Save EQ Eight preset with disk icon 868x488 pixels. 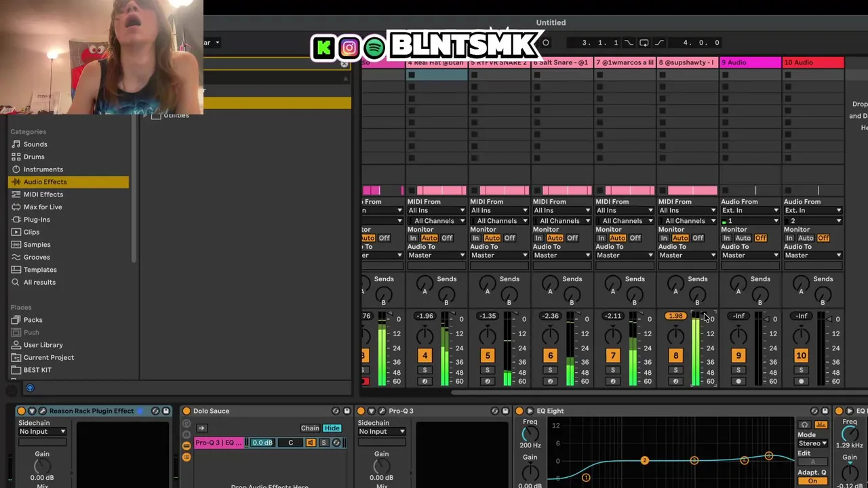click(x=825, y=411)
